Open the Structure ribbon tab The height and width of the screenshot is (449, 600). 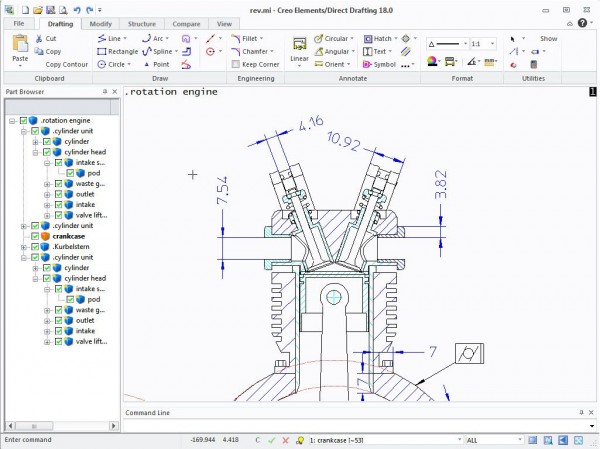pyautogui.click(x=142, y=22)
